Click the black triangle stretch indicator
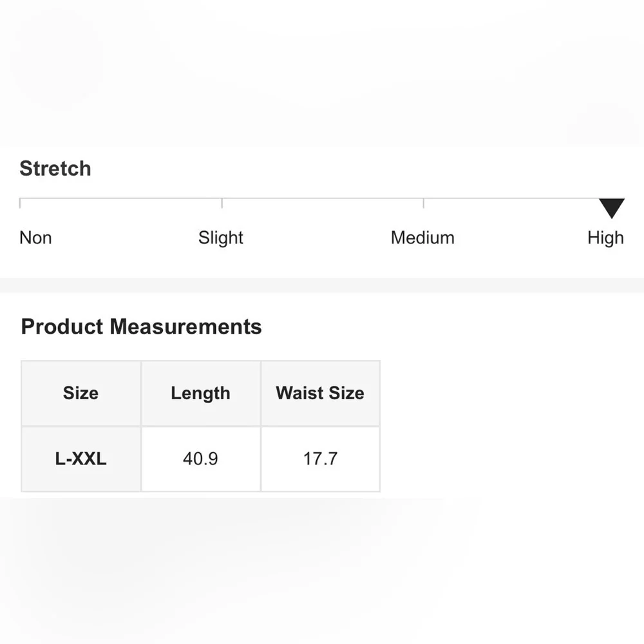Screen dimensions: 644x644 point(612,208)
